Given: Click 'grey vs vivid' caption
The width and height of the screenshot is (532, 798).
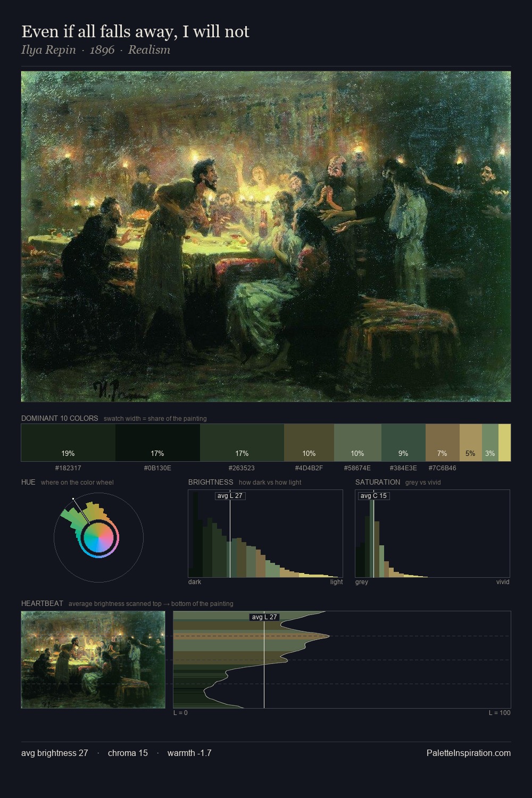Looking at the screenshot, I should click(x=423, y=483).
